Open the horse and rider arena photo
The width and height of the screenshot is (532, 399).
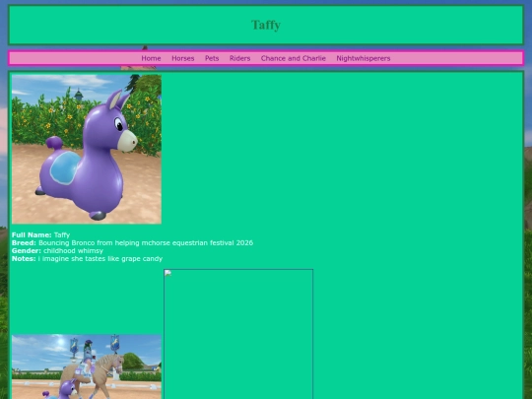pyautogui.click(x=87, y=366)
